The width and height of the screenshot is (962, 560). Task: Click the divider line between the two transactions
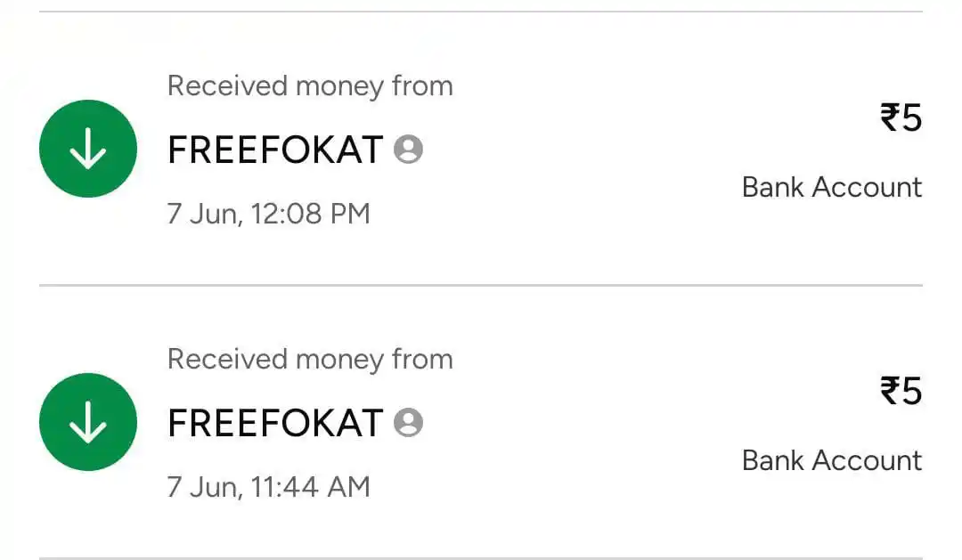coord(481,285)
